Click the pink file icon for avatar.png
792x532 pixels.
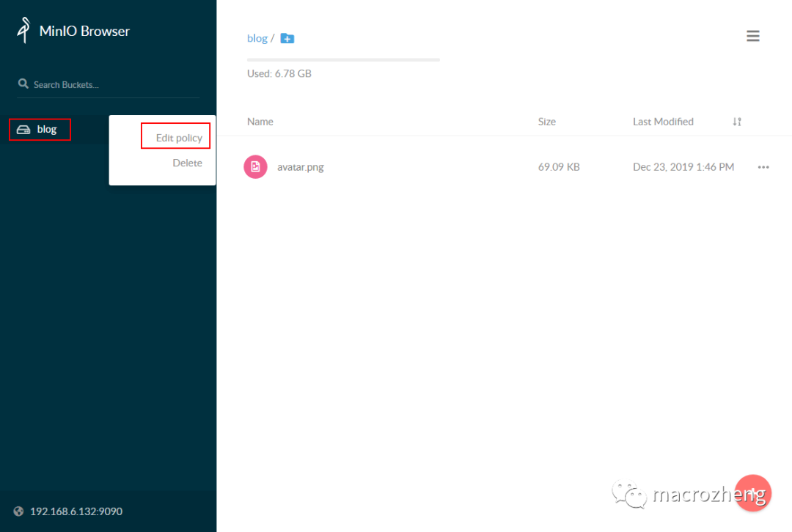click(256, 166)
